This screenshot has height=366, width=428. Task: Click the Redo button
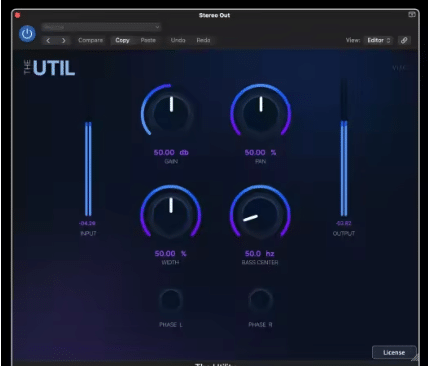pyautogui.click(x=203, y=40)
